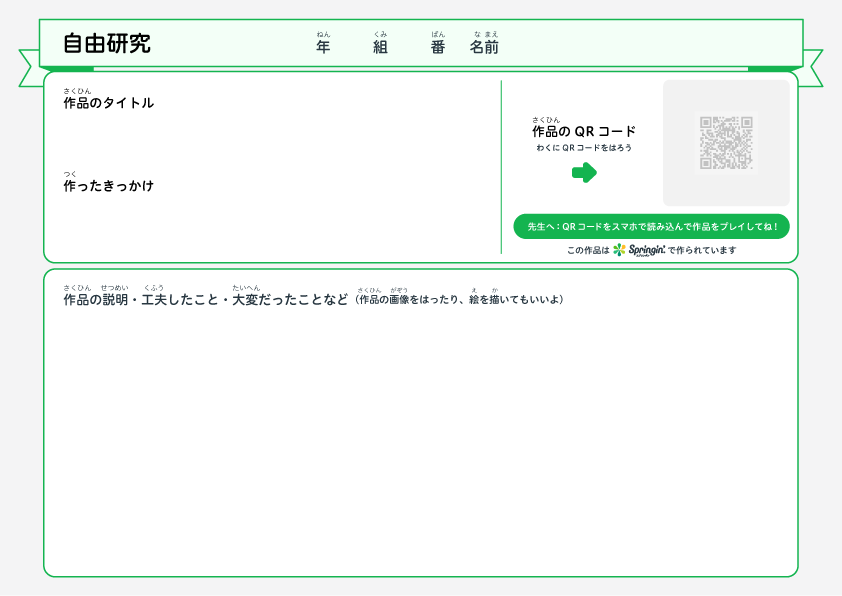This screenshot has width=842, height=596.
Task: Select the 組 class field label
Action: click(x=379, y=46)
